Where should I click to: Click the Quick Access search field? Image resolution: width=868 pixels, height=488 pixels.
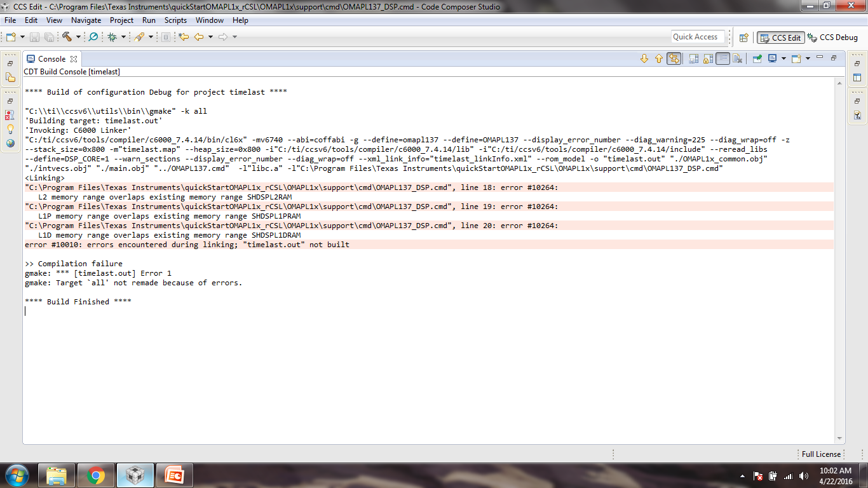coord(698,37)
